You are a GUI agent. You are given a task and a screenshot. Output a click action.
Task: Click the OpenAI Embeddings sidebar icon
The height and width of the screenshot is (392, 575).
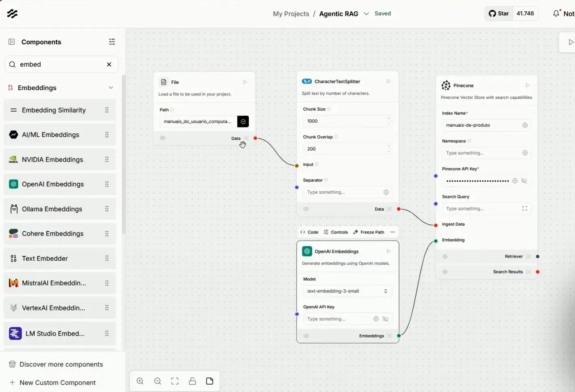coord(13,184)
